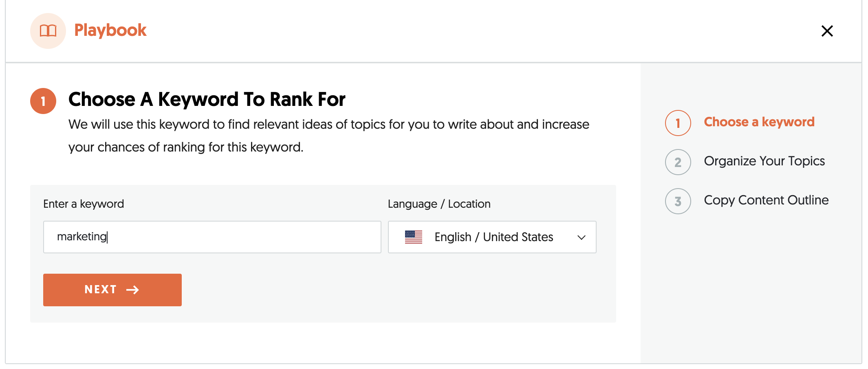Close the Playbook dialog with X

(827, 31)
